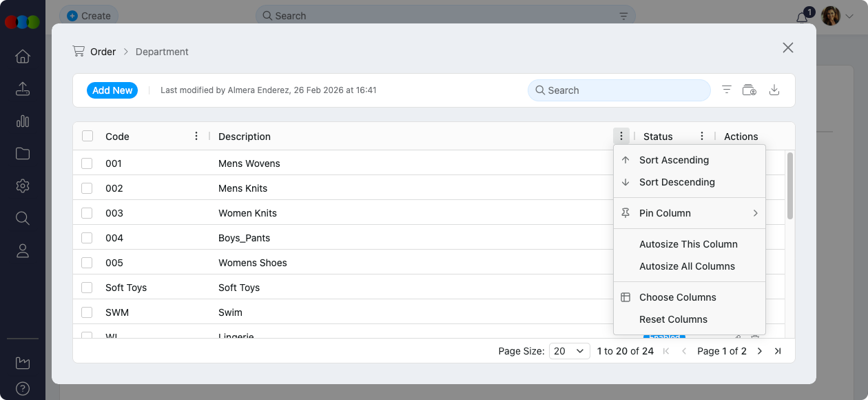Select the checkbox beside Soft Toys

[x=87, y=288]
